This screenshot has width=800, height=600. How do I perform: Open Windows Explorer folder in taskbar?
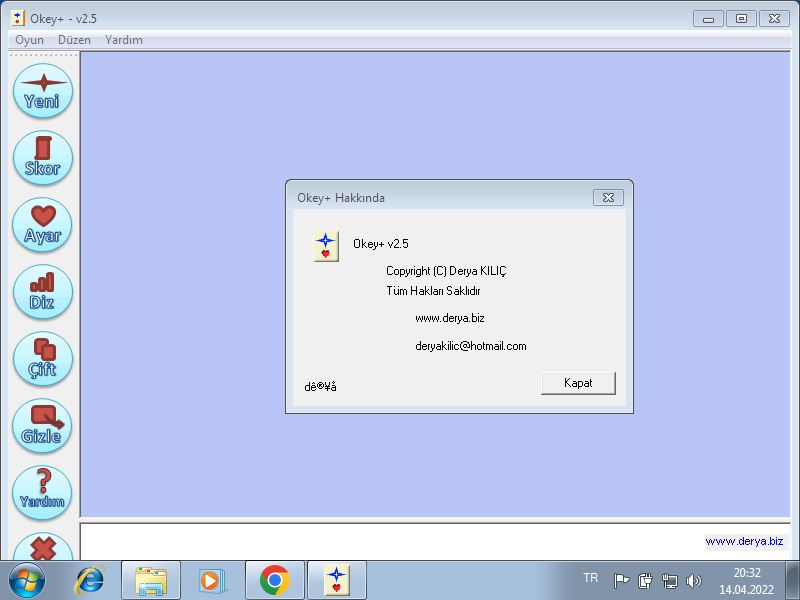point(151,581)
